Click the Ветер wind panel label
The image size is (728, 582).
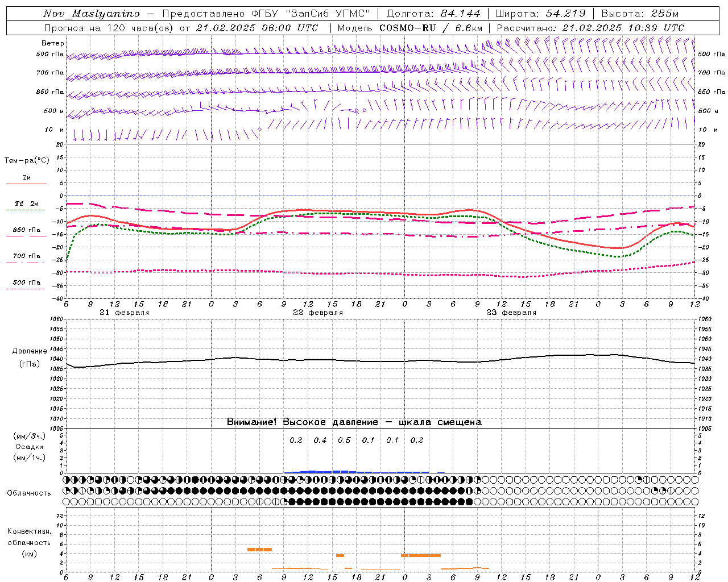(53, 43)
